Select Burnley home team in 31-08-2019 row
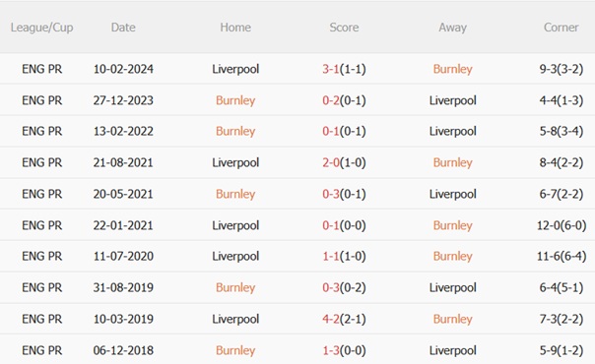 235,287
